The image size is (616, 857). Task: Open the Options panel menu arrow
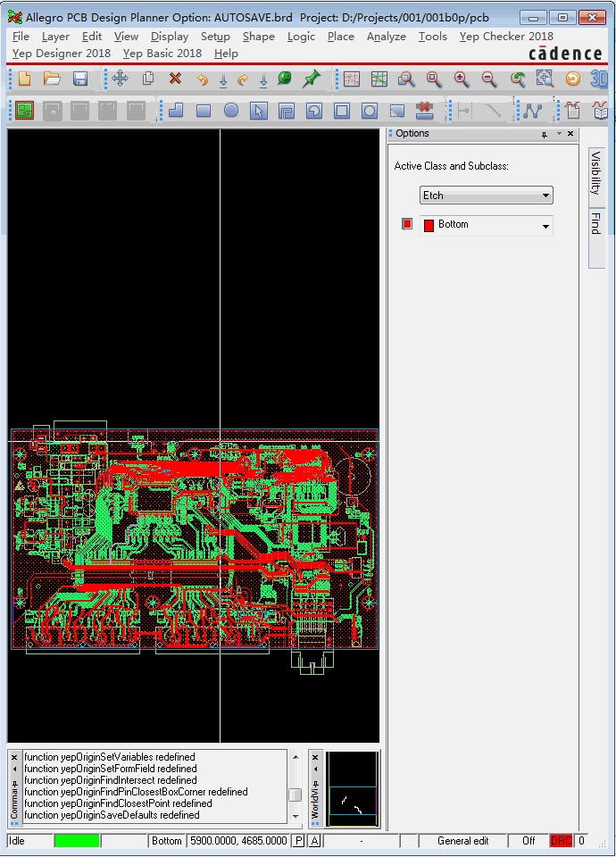(x=559, y=134)
